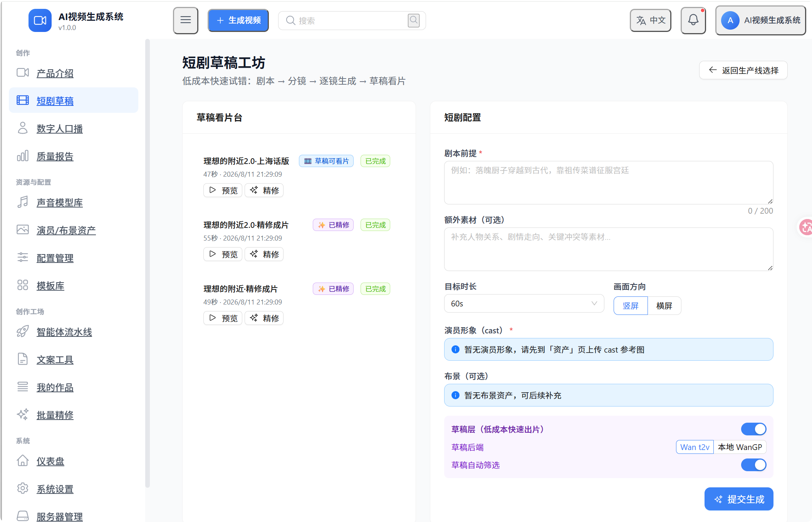Screen dimensions: 812x522
Task: Preview 理想的附近2.0·上海话版 draft
Action: pos(223,190)
